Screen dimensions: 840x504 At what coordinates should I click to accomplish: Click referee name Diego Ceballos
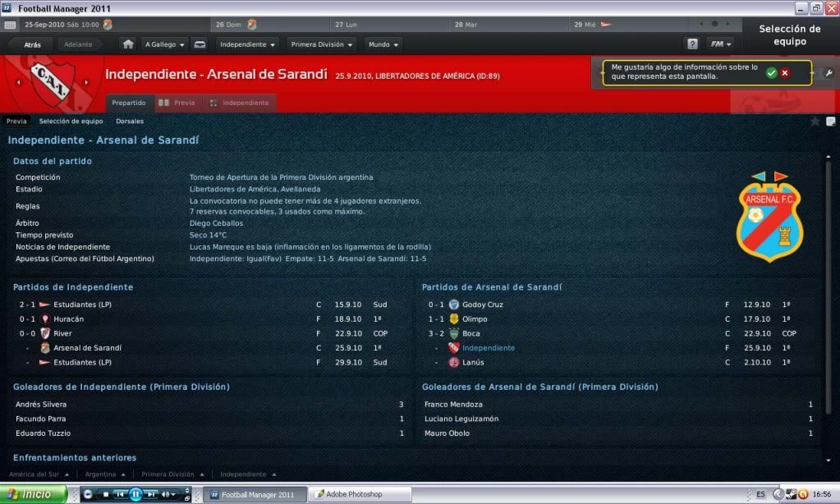click(216, 223)
